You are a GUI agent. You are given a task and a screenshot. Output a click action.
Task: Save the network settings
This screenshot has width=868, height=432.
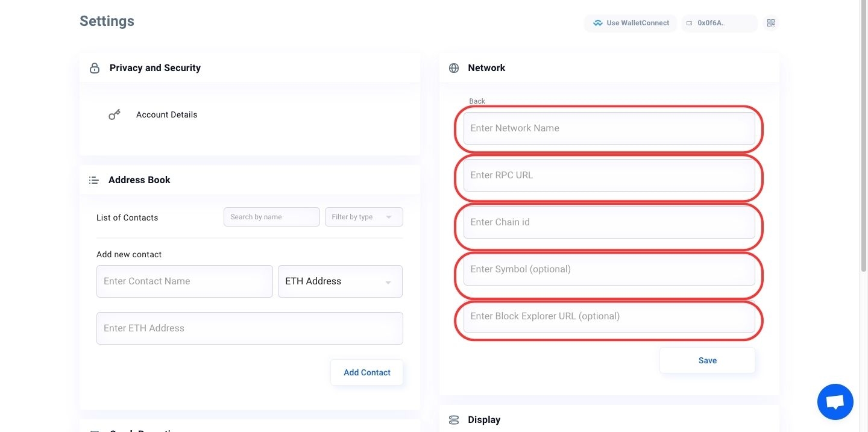point(707,360)
